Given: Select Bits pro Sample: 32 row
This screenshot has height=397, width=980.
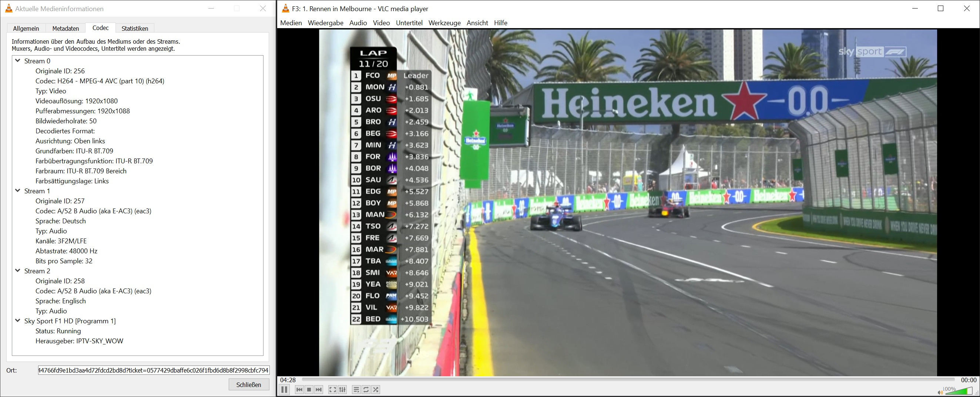Looking at the screenshot, I should [64, 261].
